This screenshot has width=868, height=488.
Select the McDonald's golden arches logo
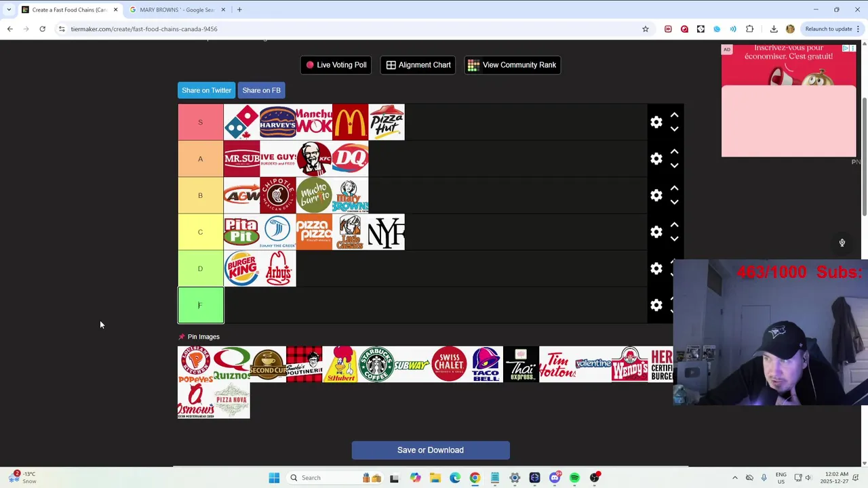click(351, 122)
